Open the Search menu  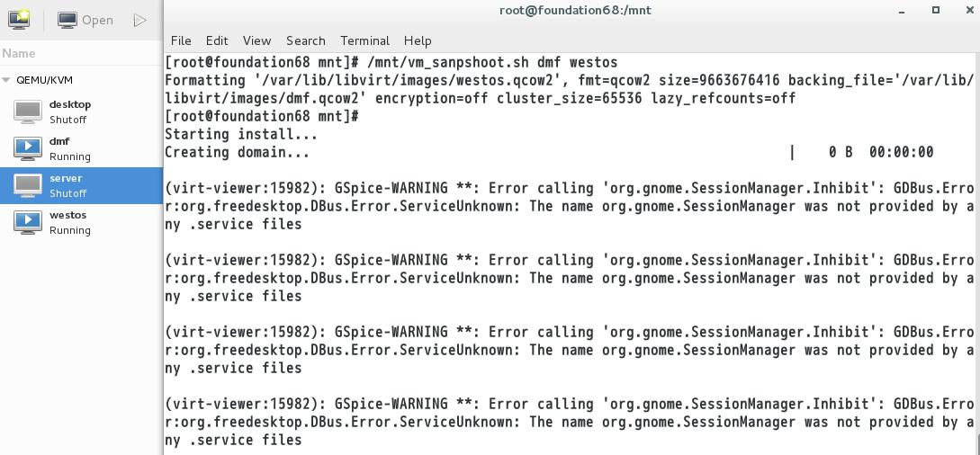click(306, 40)
